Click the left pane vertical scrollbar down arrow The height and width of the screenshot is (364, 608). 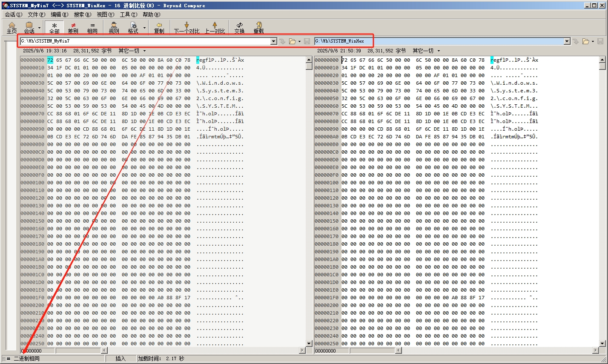point(309,344)
